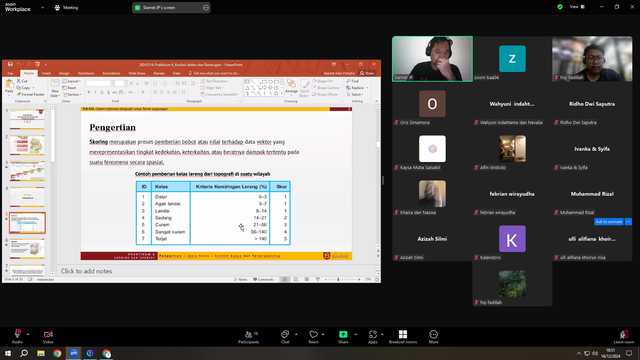
Task: Toggle the Notes pane in status bar
Action: click(241, 280)
